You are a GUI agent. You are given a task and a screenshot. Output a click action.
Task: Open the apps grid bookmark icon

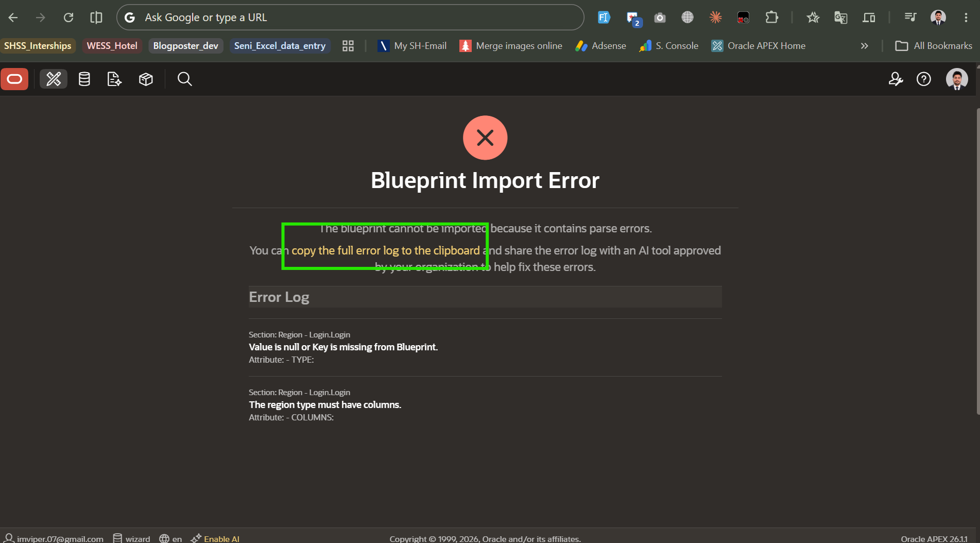click(x=348, y=46)
